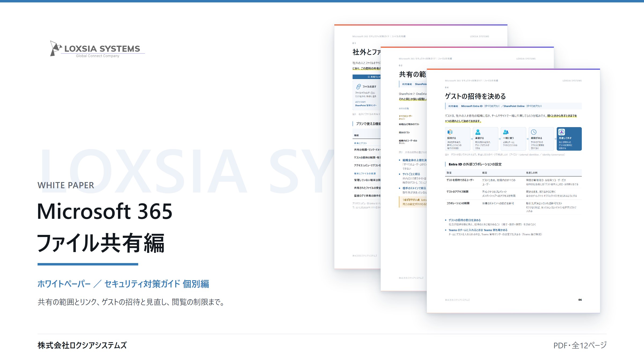This screenshot has width=644, height=362.
Task: Click the つまずきやすい点 callout on page 02
Action: (413, 202)
